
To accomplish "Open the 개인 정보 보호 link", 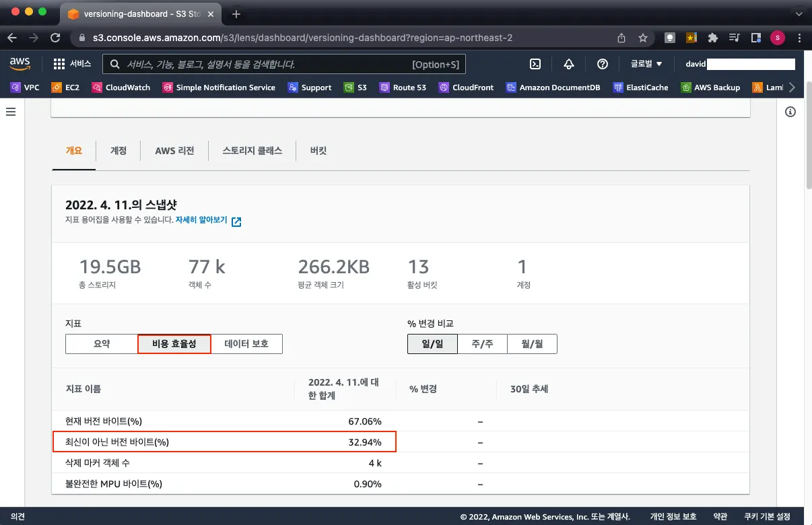I will tap(673, 517).
